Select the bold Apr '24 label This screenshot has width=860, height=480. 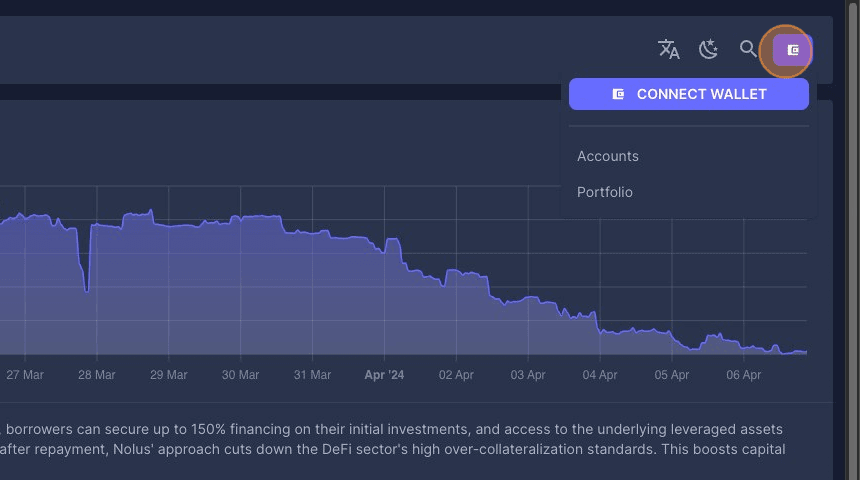coord(384,375)
